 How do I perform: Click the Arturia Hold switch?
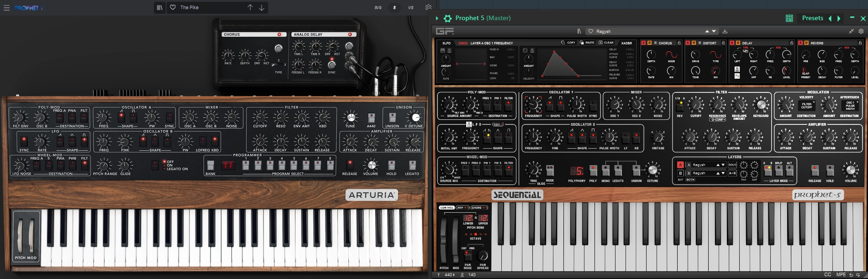pos(391,165)
